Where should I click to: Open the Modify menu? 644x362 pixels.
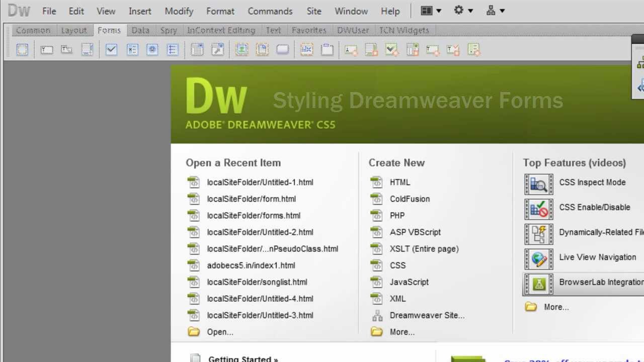(179, 11)
